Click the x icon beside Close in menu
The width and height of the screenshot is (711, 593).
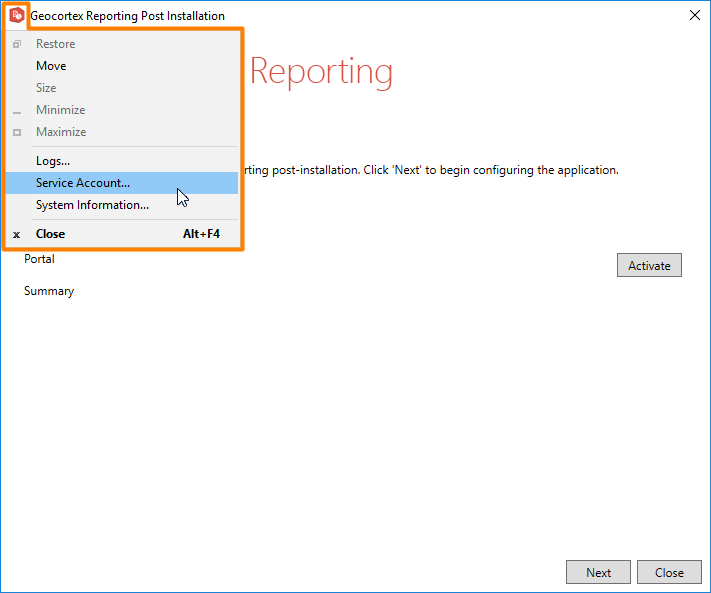17,234
